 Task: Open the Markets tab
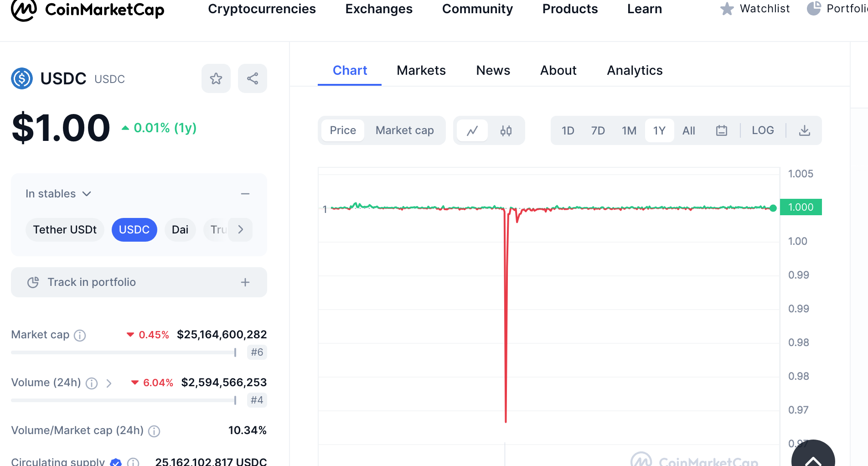421,70
